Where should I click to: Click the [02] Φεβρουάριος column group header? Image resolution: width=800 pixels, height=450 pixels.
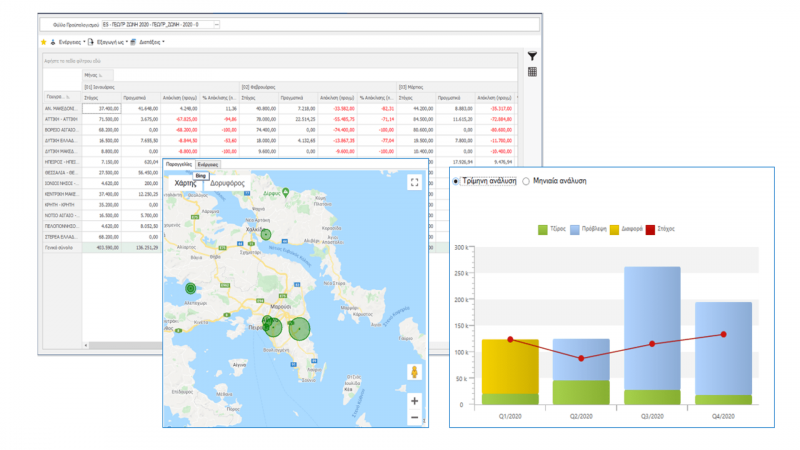tap(318, 87)
